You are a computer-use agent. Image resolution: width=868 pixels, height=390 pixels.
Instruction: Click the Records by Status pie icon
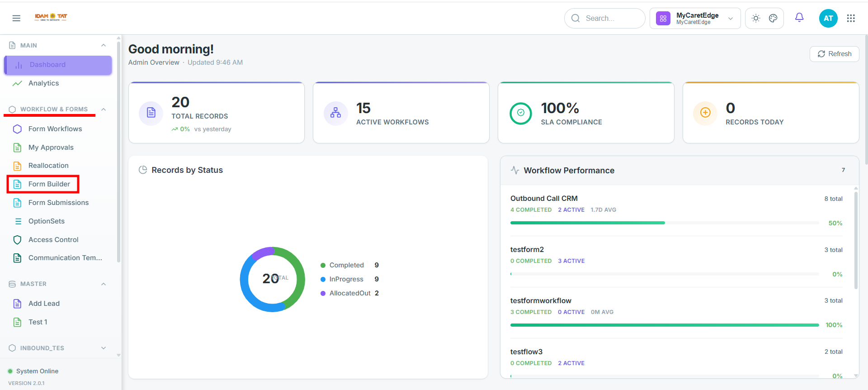143,170
